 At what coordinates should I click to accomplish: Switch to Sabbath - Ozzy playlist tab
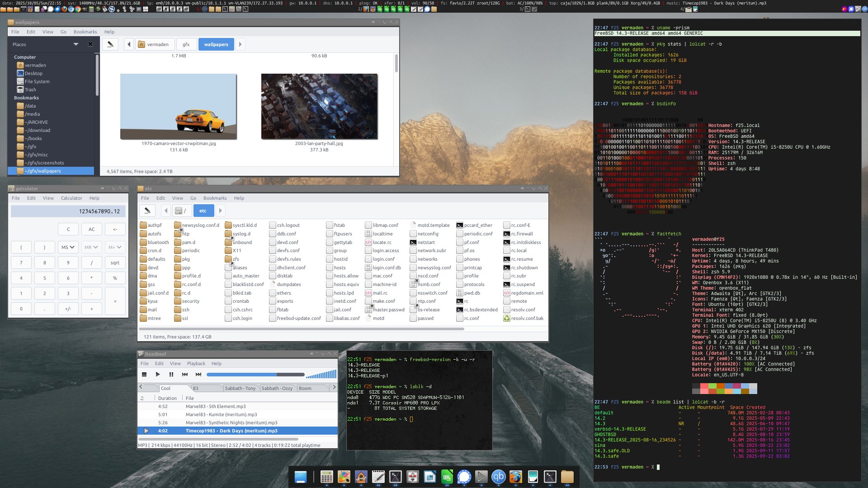pyautogui.click(x=277, y=388)
